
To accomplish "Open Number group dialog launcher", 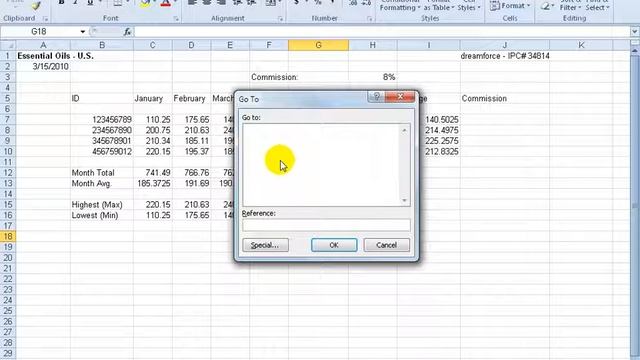I will (x=369, y=19).
